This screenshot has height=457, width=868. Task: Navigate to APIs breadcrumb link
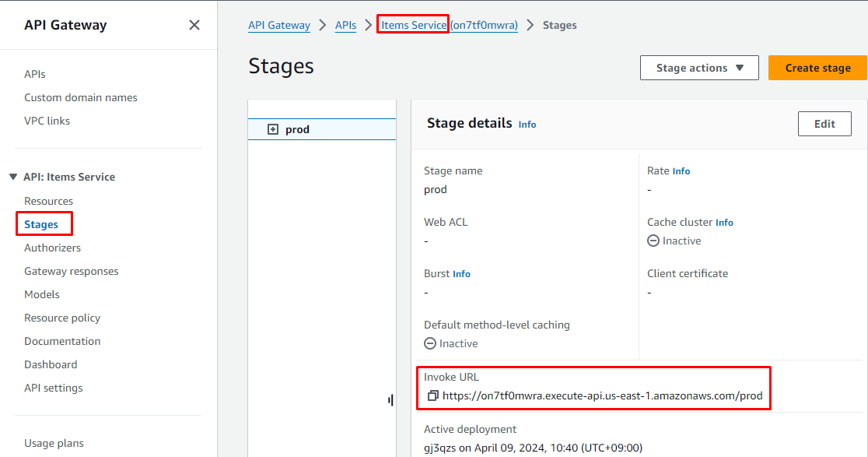point(345,25)
